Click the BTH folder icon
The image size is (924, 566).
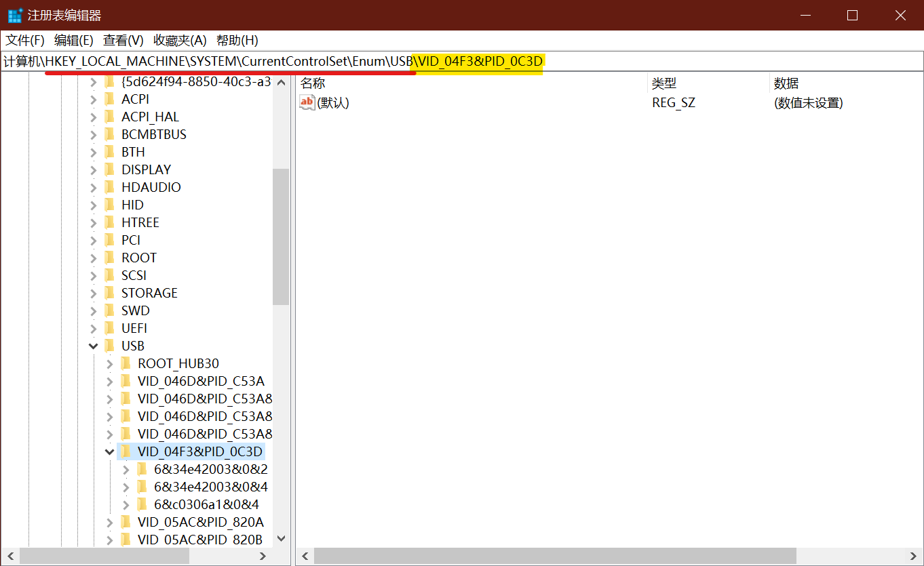coord(110,152)
